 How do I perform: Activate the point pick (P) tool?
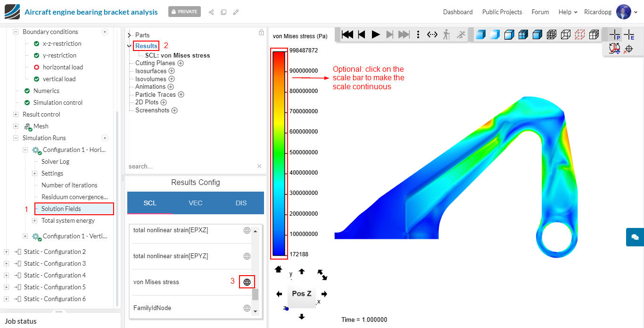[x=615, y=34]
